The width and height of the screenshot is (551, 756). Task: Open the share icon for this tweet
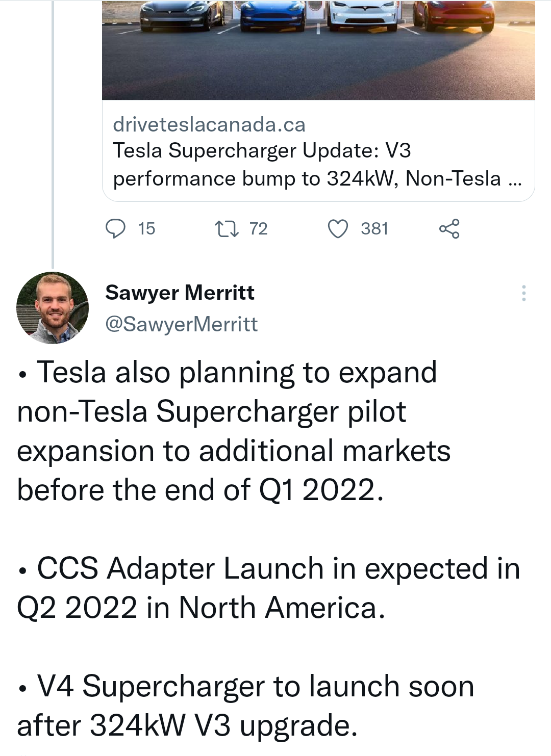point(449,228)
